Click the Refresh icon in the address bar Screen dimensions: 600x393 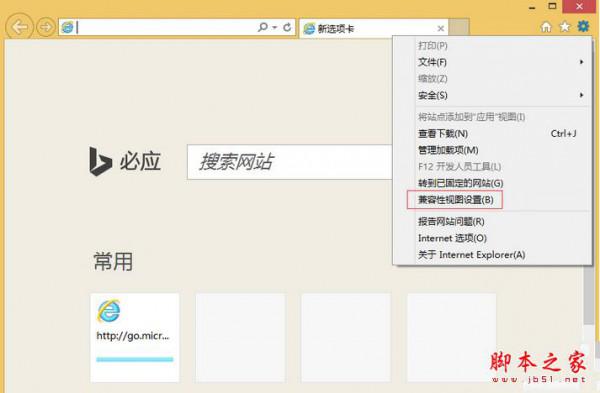pos(287,28)
